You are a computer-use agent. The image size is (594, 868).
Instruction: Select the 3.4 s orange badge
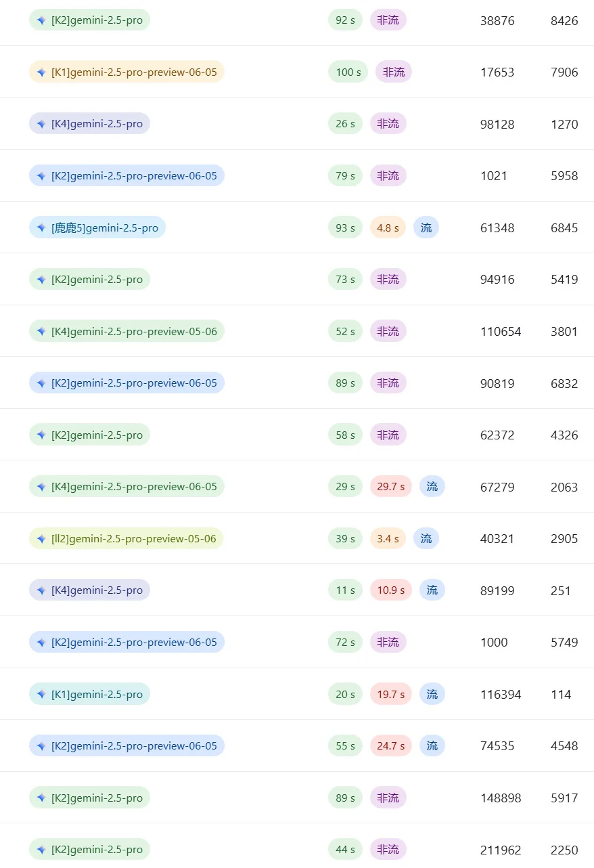click(x=387, y=539)
